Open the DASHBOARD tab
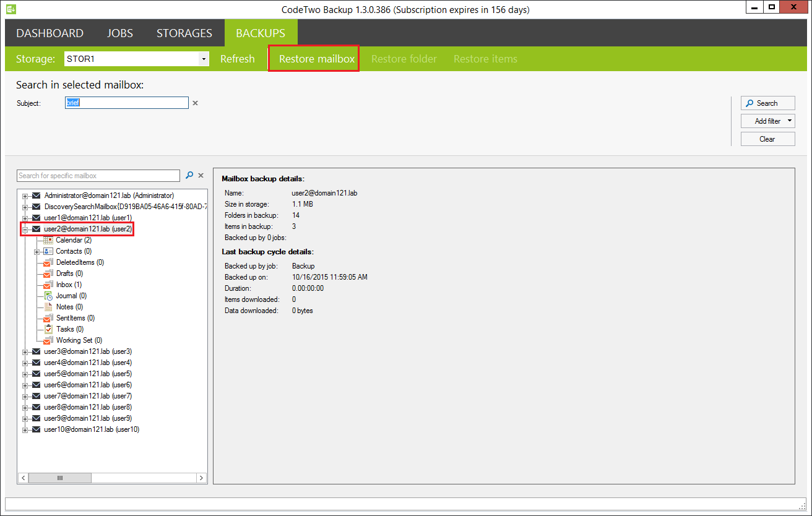This screenshot has width=812, height=516. [50, 33]
